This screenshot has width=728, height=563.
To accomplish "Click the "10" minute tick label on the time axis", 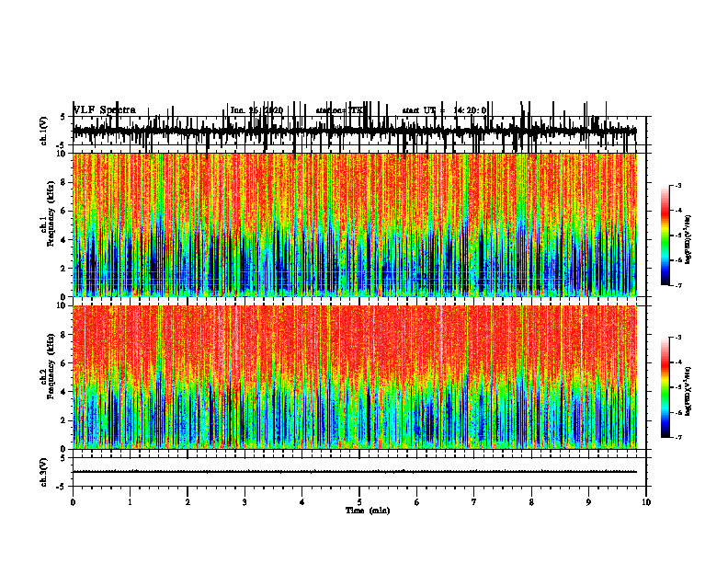I will [646, 502].
